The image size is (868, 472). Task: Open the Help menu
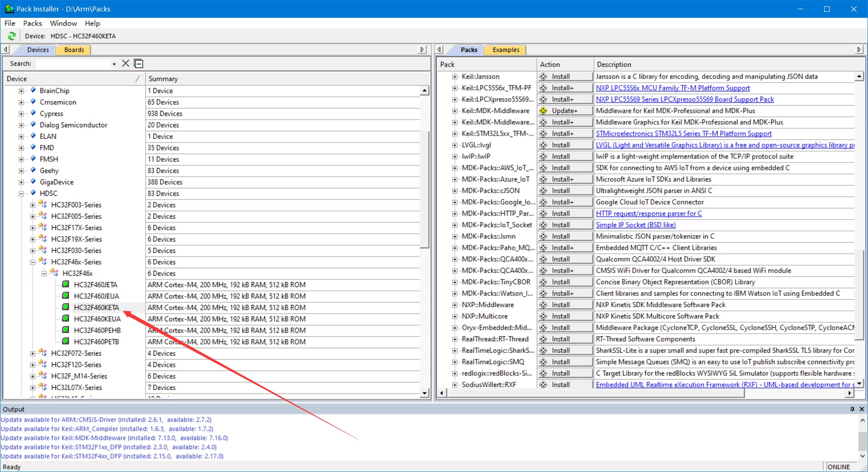(92, 23)
